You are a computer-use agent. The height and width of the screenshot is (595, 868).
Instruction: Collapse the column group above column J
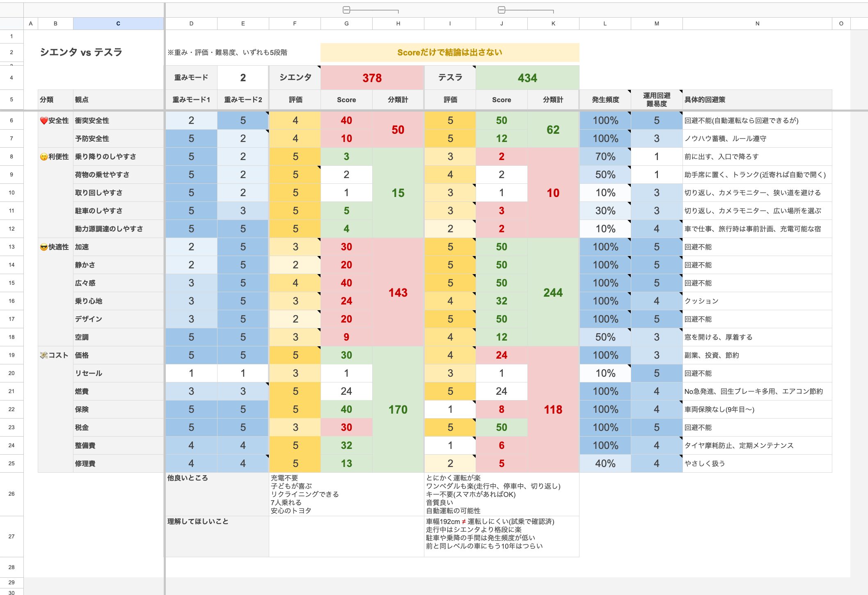click(x=502, y=10)
